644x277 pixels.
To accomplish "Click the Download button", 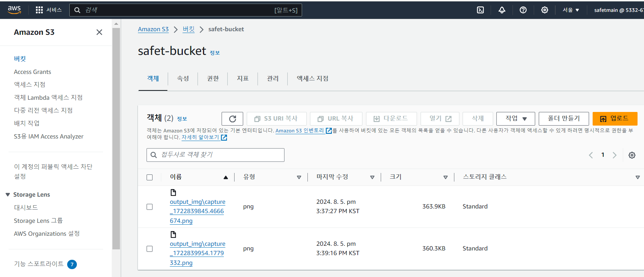I will pyautogui.click(x=392, y=119).
